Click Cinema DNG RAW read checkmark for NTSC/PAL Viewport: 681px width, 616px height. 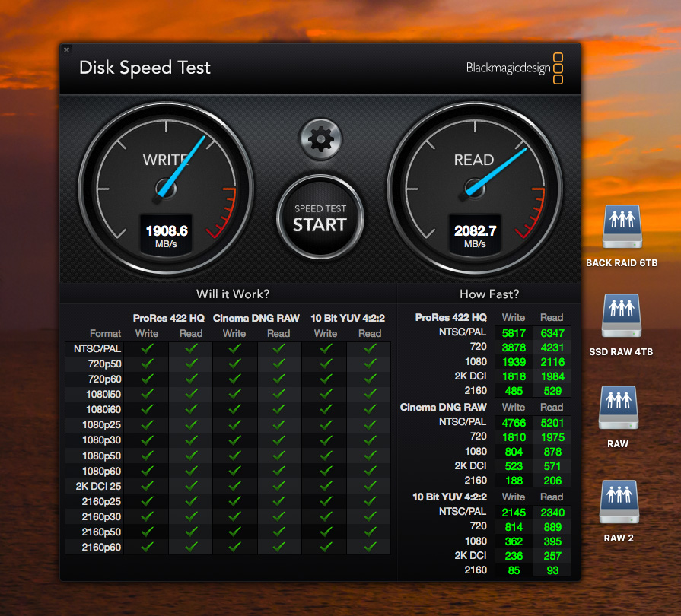[x=278, y=348]
